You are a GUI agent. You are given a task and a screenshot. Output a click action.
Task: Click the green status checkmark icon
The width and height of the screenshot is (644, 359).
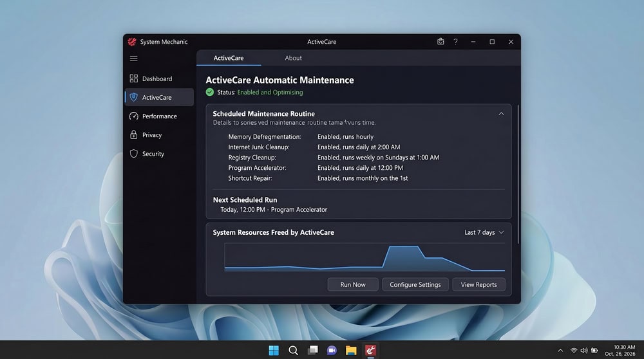tap(210, 92)
